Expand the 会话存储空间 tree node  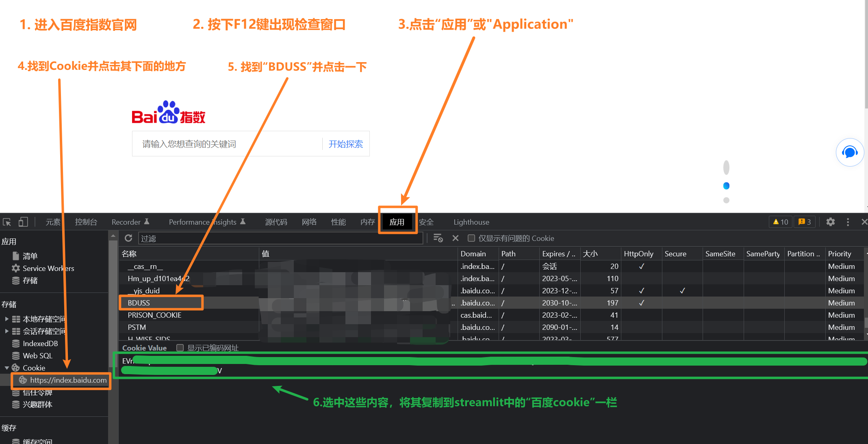pos(7,331)
